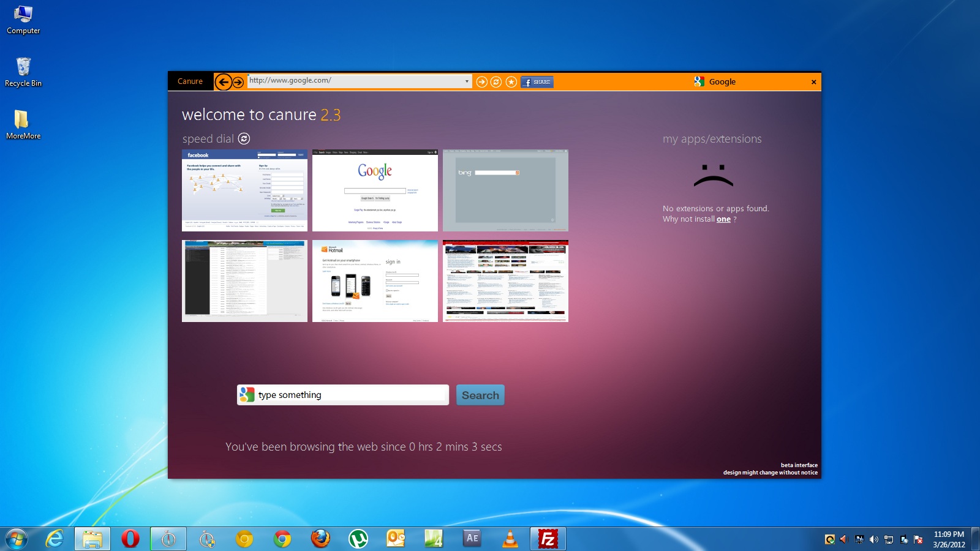Open the Google speed dial thumbnail

pyautogui.click(x=375, y=190)
